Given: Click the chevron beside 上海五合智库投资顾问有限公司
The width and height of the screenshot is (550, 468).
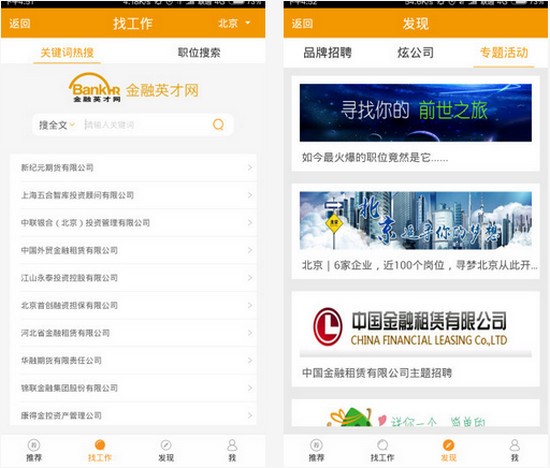Looking at the screenshot, I should [250, 195].
